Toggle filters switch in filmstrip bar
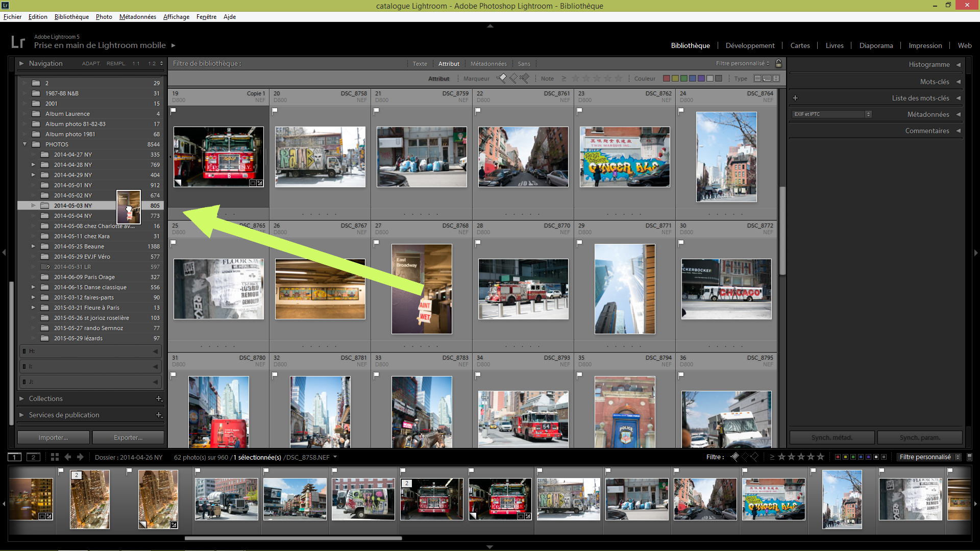 point(969,457)
